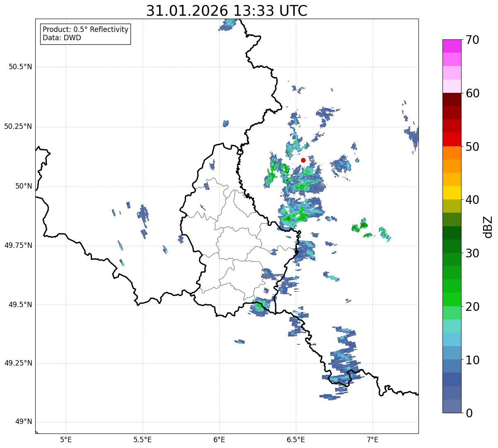The height and width of the screenshot is (448, 498).
Task: Click the bright green swatch above 20
Action: tap(452, 300)
